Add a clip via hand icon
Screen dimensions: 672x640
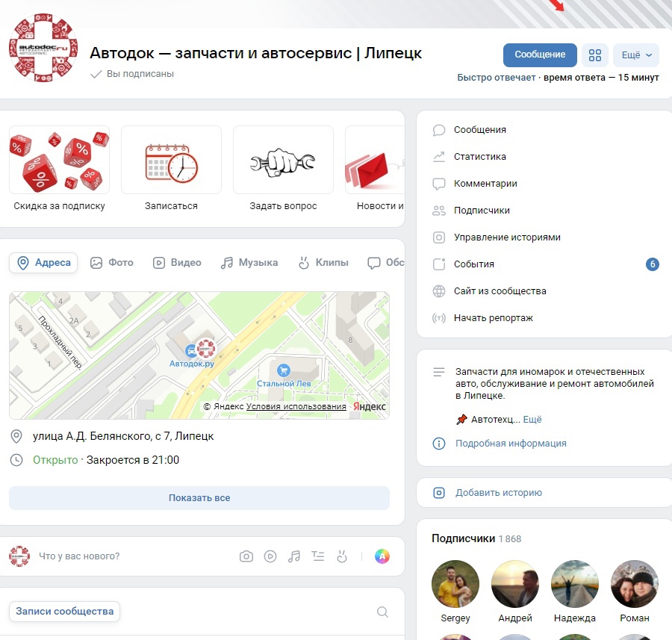point(342,556)
